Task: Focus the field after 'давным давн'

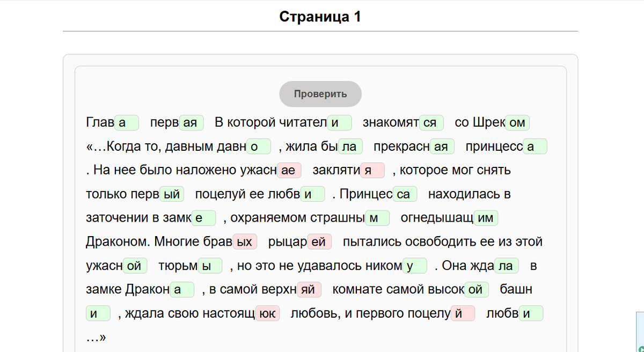Action: pos(259,146)
